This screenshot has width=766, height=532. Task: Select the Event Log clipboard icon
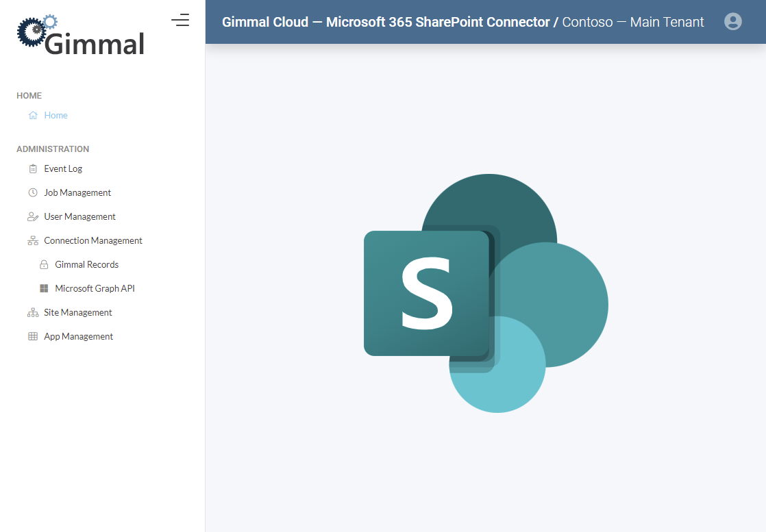33,168
